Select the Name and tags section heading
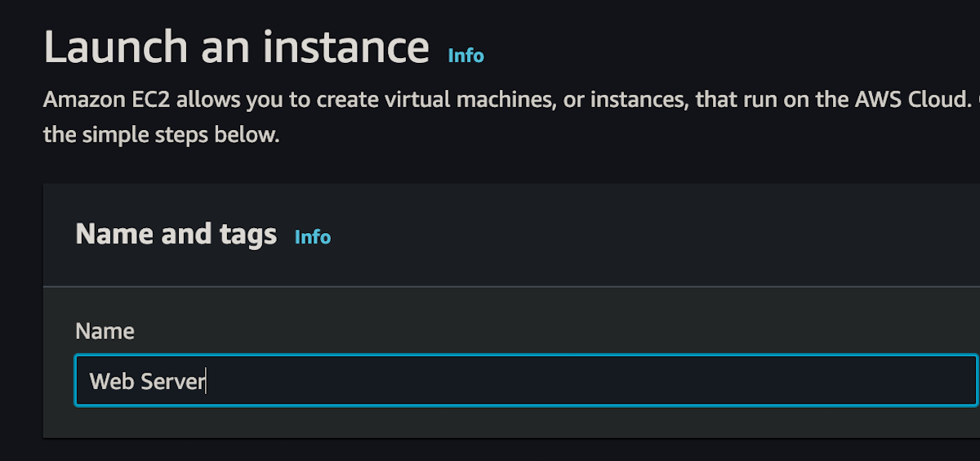The width and height of the screenshot is (980, 461). (176, 235)
